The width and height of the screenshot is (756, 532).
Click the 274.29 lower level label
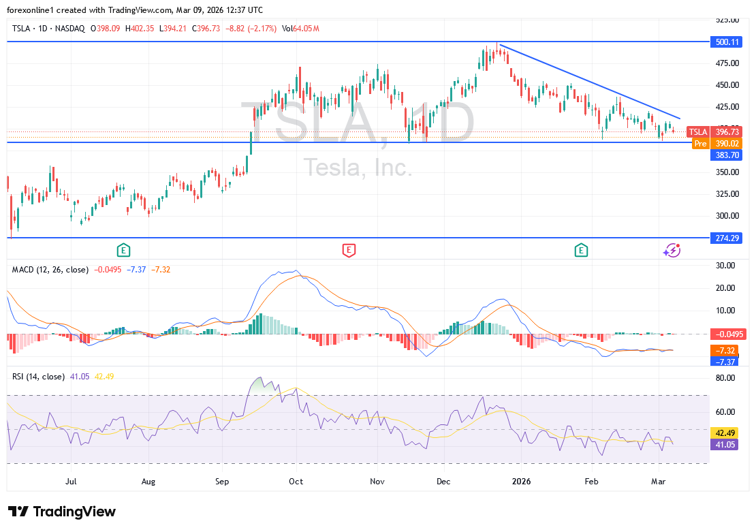(727, 238)
